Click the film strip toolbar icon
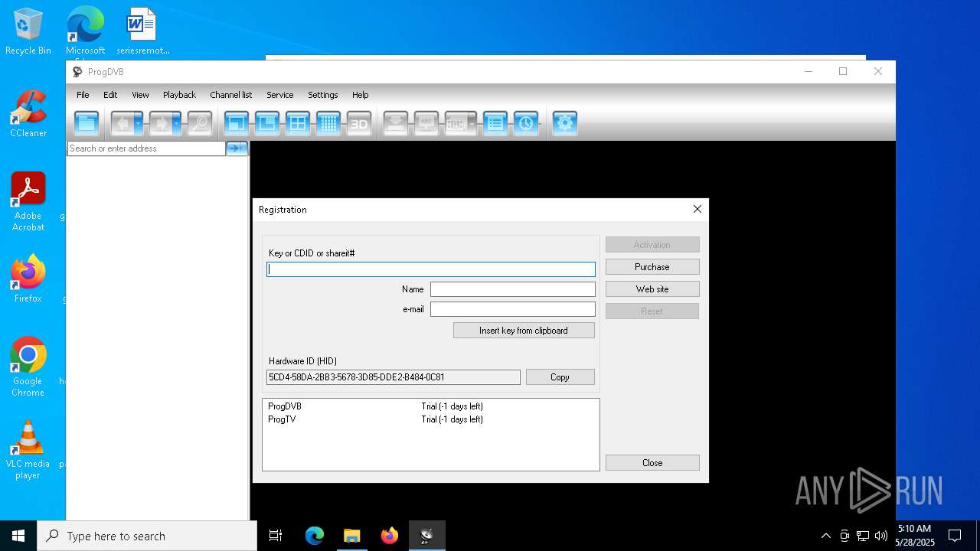The image size is (980, 551). tap(456, 123)
